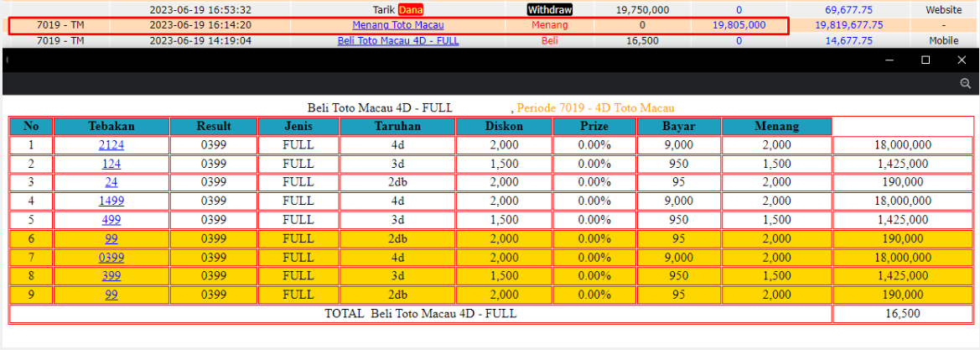This screenshot has width=980, height=350.
Task: Select the 19,819,677.75 balance value
Action: (x=849, y=25)
